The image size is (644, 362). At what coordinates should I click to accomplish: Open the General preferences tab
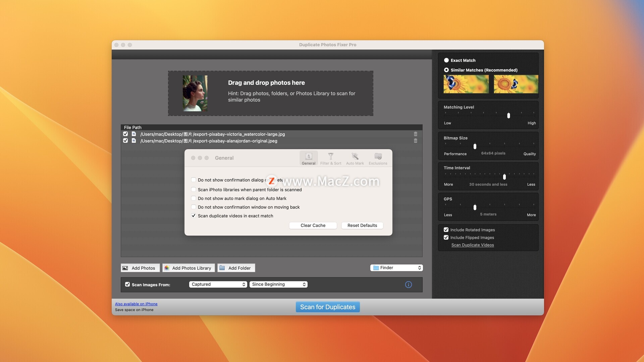tap(309, 158)
